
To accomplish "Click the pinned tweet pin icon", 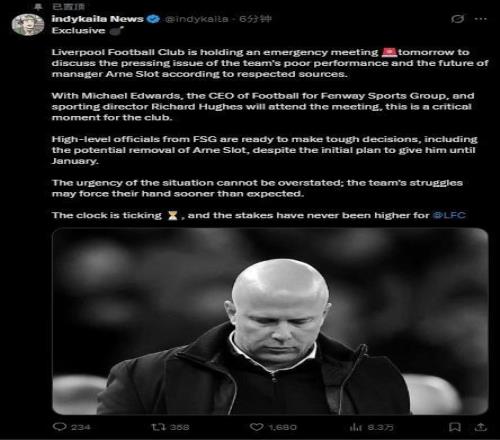I will (39, 6).
